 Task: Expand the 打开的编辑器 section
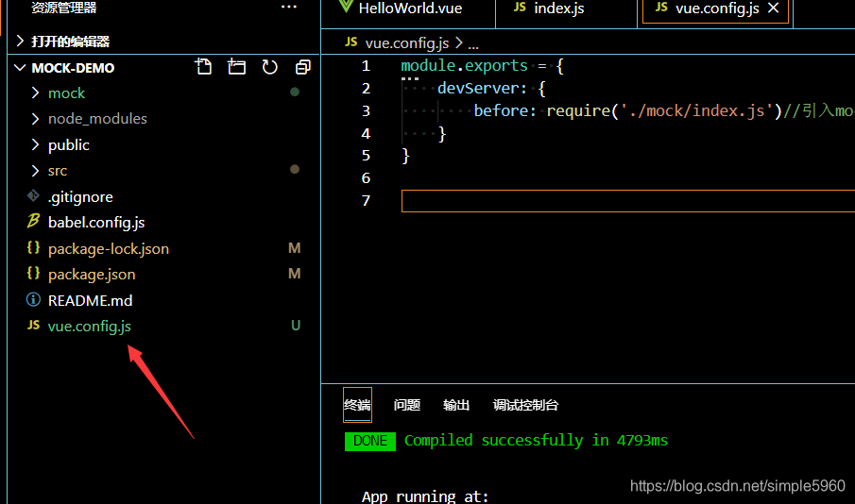coord(20,41)
